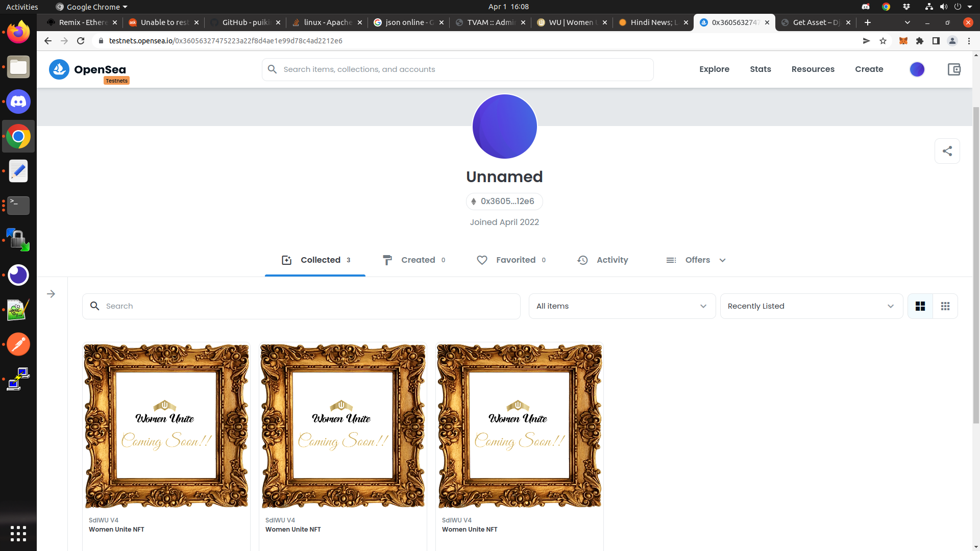The image size is (980, 551).
Task: Click the OpenSea logo icon
Action: click(59, 69)
